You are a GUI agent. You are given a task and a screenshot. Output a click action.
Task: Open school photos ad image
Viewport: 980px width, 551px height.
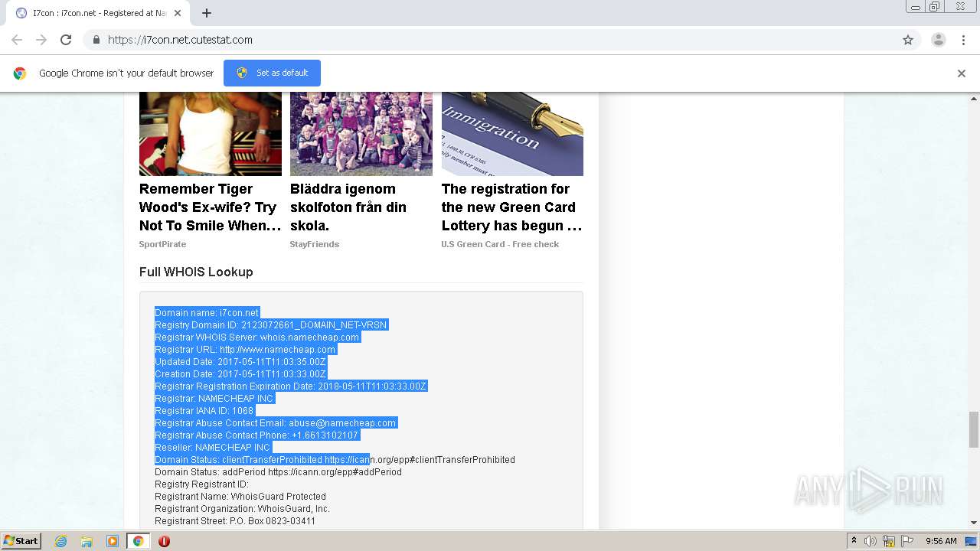[x=361, y=134]
